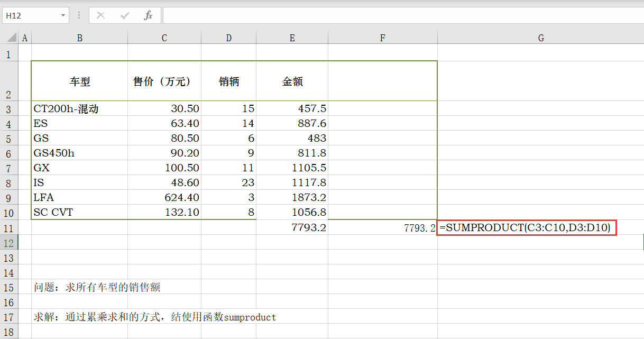644x339 pixels.
Task: Click the formula bar options dots handle
Action: coord(79,15)
